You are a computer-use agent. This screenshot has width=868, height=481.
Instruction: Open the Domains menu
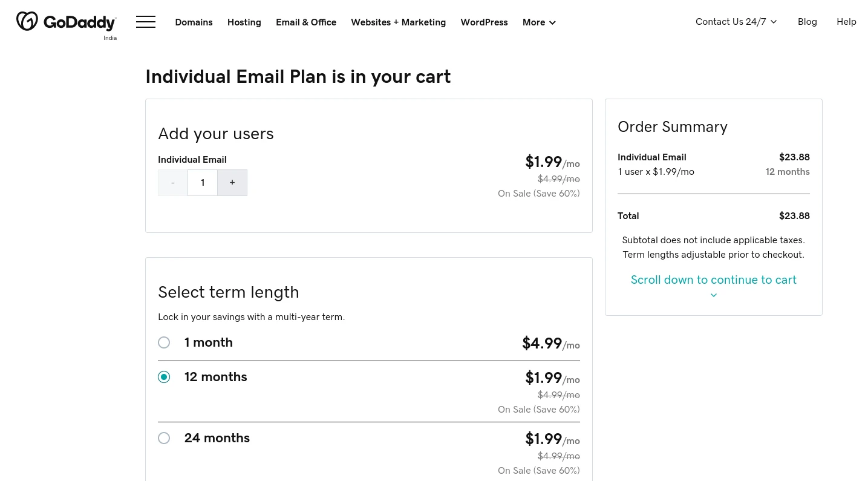click(x=194, y=22)
